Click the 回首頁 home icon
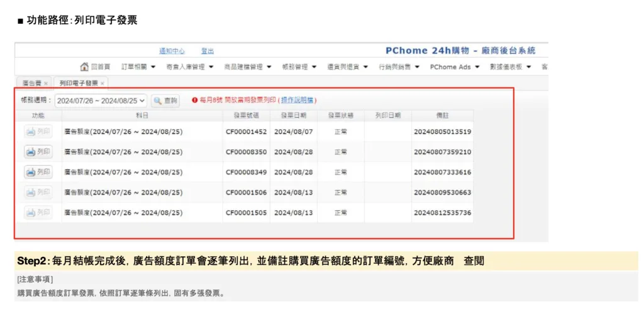This screenshot has height=314, width=644. pyautogui.click(x=84, y=67)
